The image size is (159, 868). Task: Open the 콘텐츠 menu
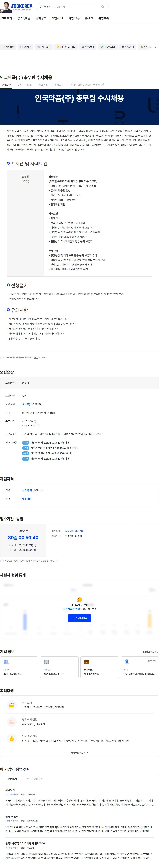(89, 18)
